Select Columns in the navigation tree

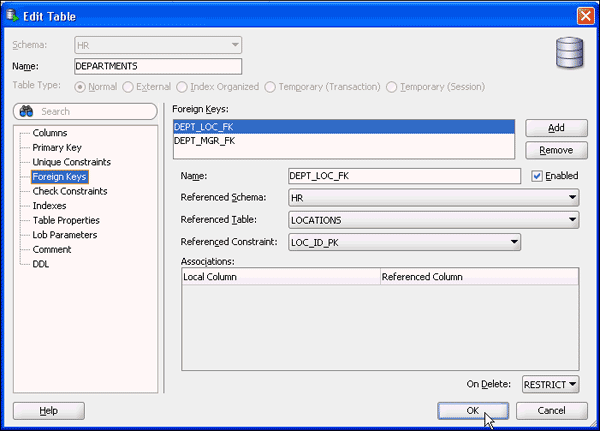pyautogui.click(x=50, y=133)
